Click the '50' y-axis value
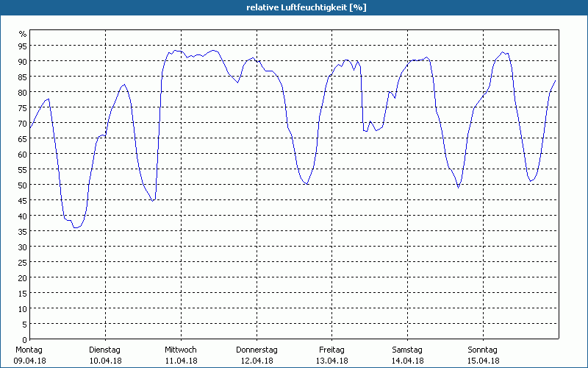Viewport: 588px width, 368px height. click(23, 185)
